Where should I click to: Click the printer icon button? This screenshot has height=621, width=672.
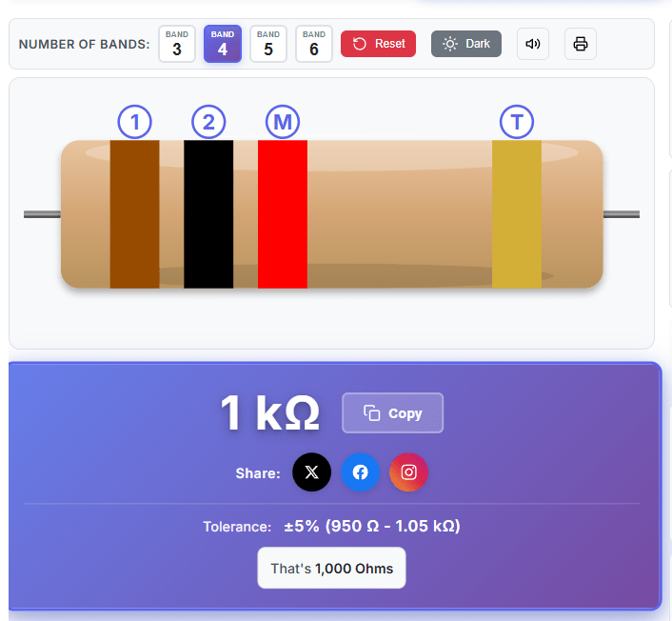(581, 44)
